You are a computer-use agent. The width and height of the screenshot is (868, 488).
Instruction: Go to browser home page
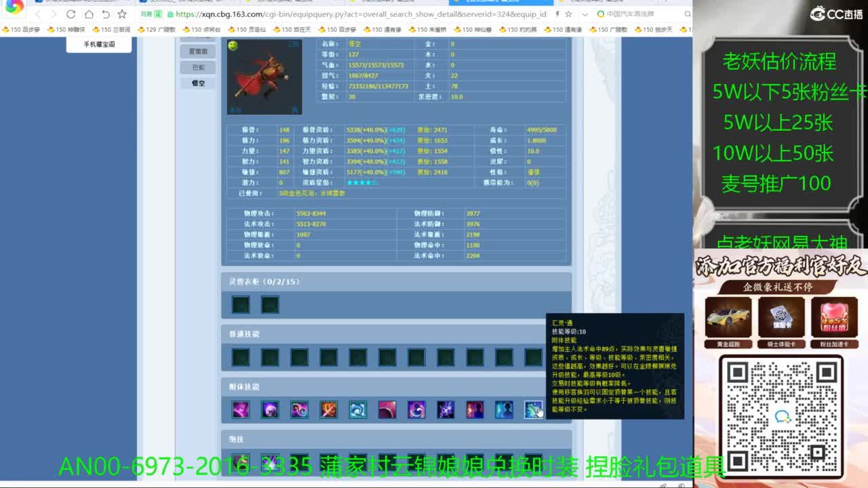point(89,14)
